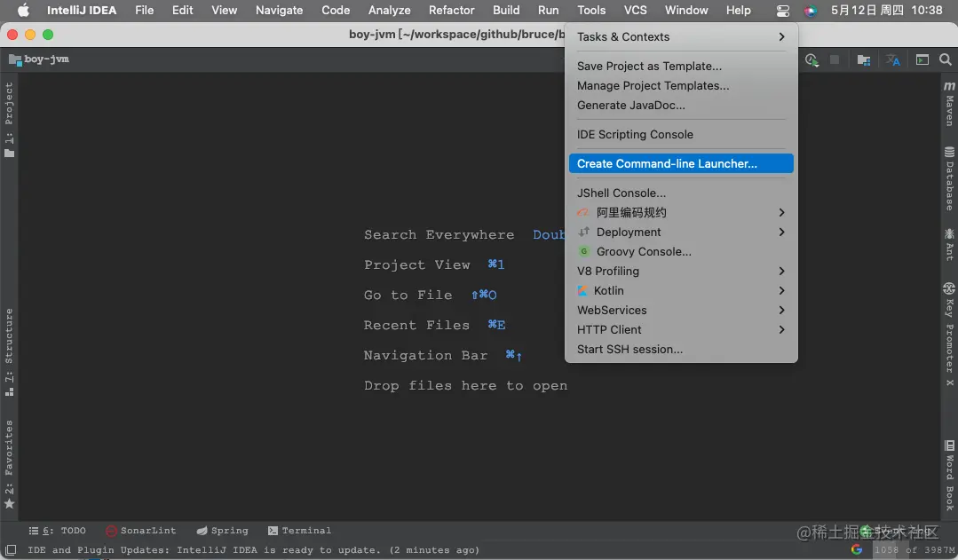Open the Maven tool window

(949, 104)
